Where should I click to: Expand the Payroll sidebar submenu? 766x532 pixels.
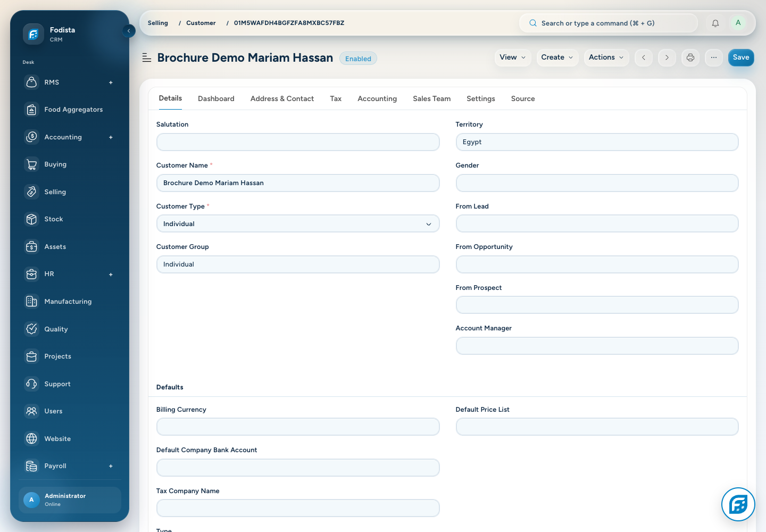(111, 466)
